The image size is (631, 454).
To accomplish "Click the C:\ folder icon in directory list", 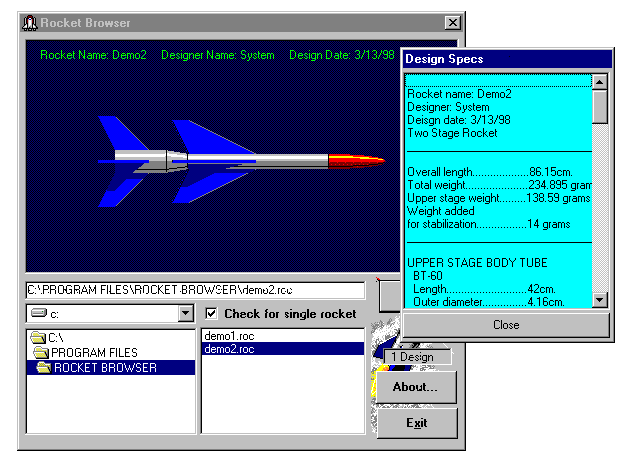I will (x=38, y=338).
